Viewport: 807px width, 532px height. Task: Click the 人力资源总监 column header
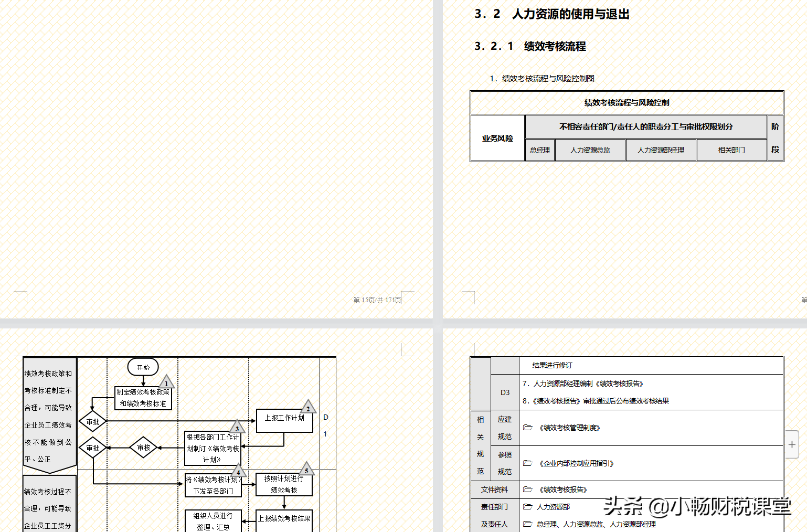(x=590, y=150)
